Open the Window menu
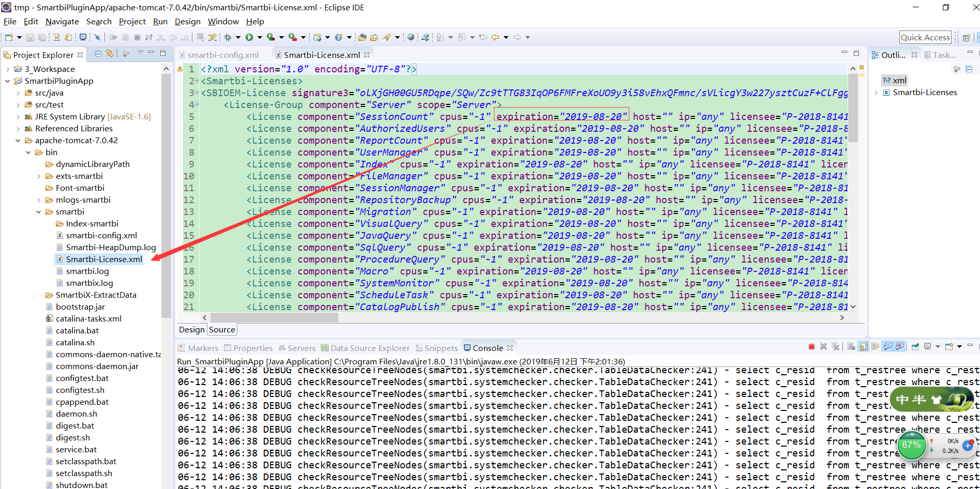 pos(223,21)
